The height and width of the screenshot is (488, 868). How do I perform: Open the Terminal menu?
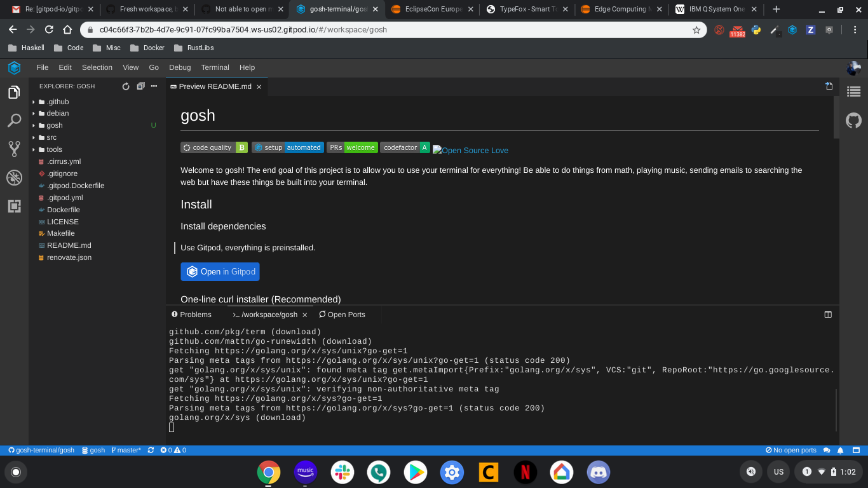215,67
